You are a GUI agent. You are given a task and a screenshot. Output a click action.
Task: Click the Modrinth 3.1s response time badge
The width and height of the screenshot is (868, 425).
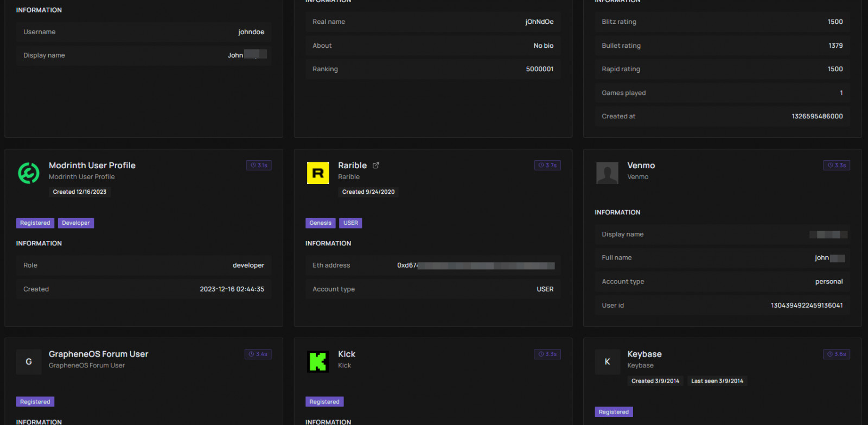(259, 166)
